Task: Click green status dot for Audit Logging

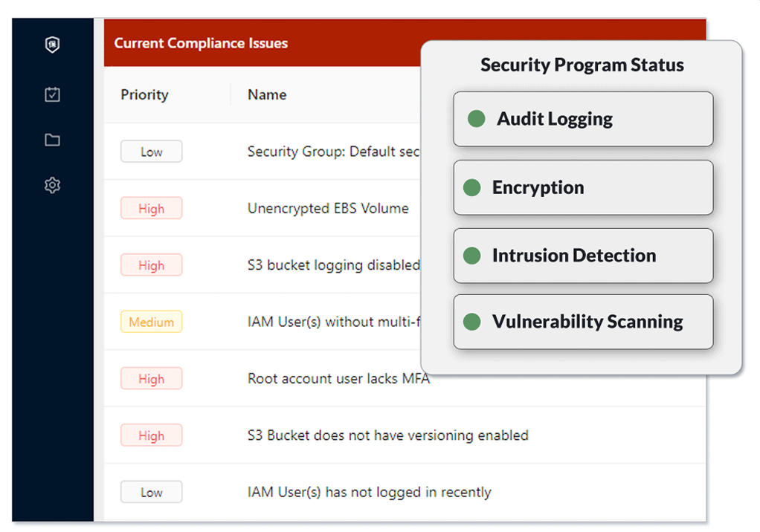Action: tap(476, 119)
